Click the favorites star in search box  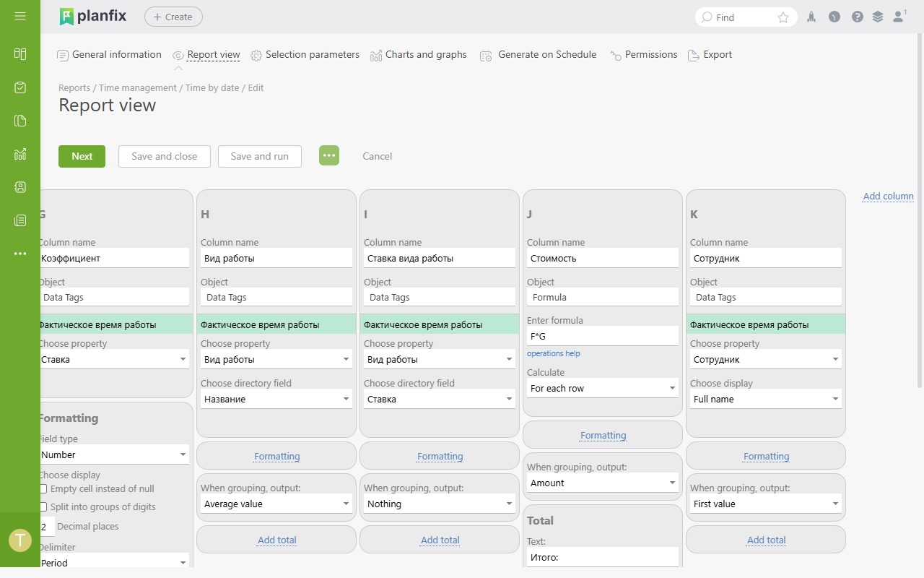click(x=783, y=17)
